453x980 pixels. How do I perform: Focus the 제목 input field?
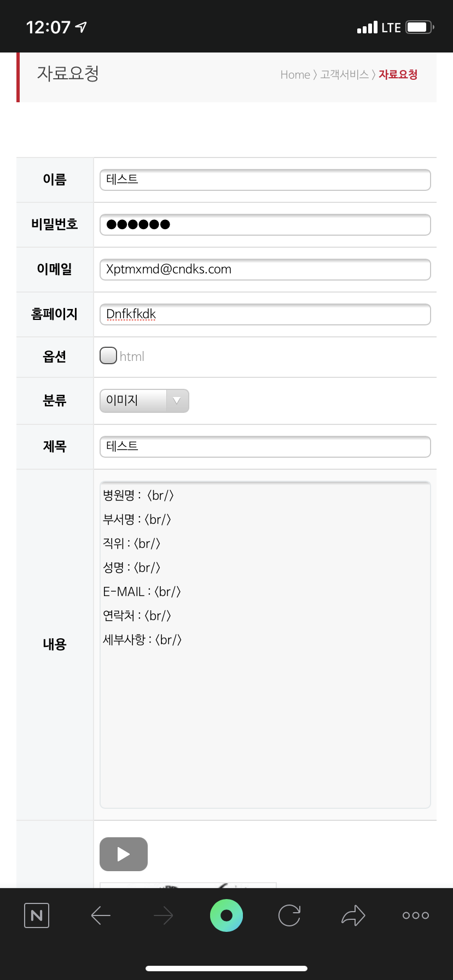click(x=265, y=447)
